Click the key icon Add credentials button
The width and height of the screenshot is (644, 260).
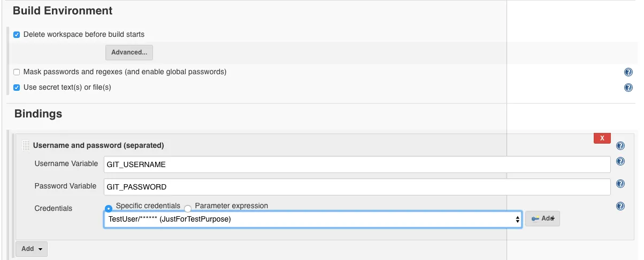tap(542, 218)
